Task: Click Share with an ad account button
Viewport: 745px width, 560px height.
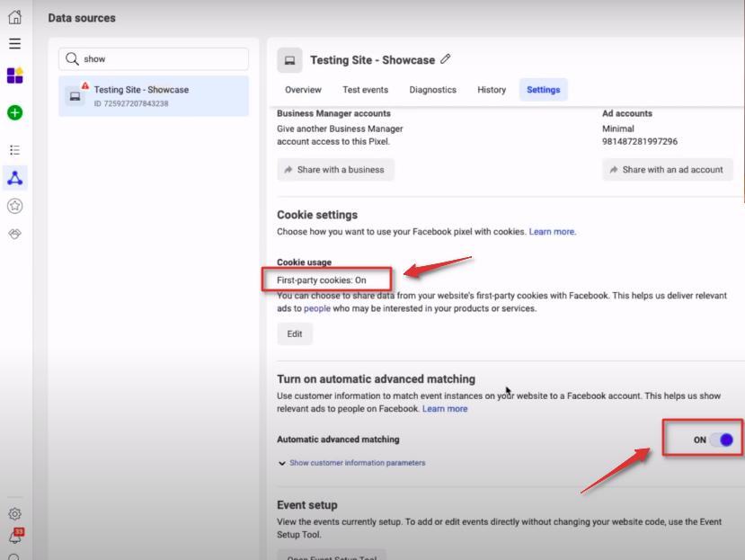Action: pos(668,170)
